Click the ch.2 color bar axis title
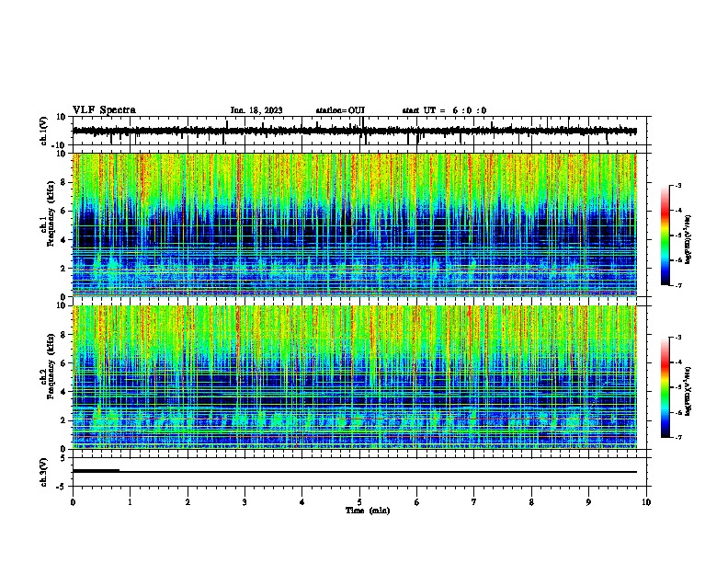Screen dimensions: 728x563 [688, 391]
